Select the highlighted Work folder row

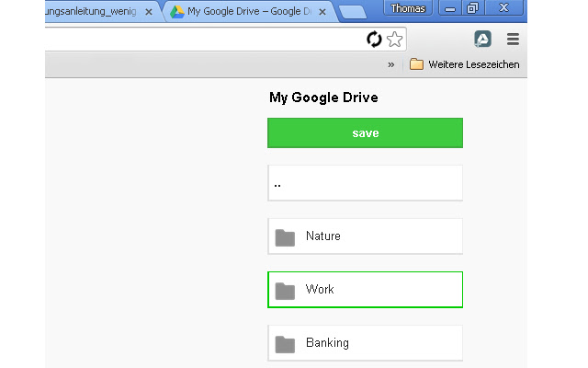[x=365, y=290]
